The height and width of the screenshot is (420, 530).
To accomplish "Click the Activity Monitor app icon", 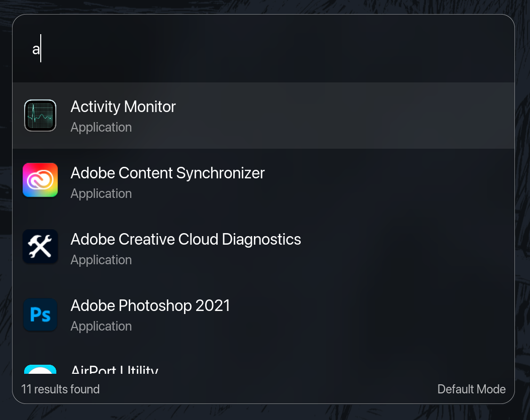I will (40, 115).
